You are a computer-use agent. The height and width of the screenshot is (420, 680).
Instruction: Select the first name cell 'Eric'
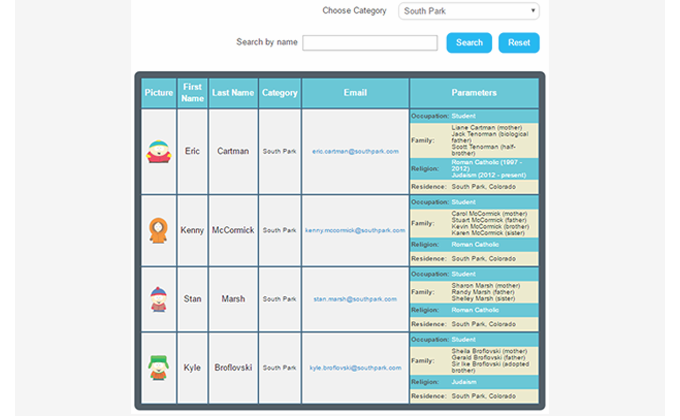(x=193, y=151)
